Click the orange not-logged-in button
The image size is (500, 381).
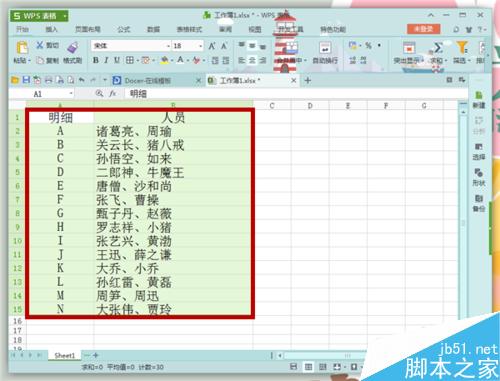click(x=423, y=29)
